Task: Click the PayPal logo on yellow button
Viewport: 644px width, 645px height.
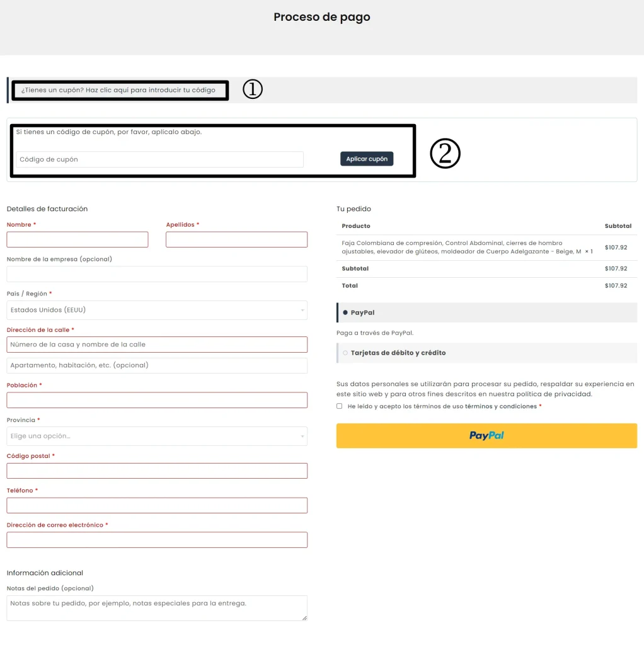Action: (486, 435)
